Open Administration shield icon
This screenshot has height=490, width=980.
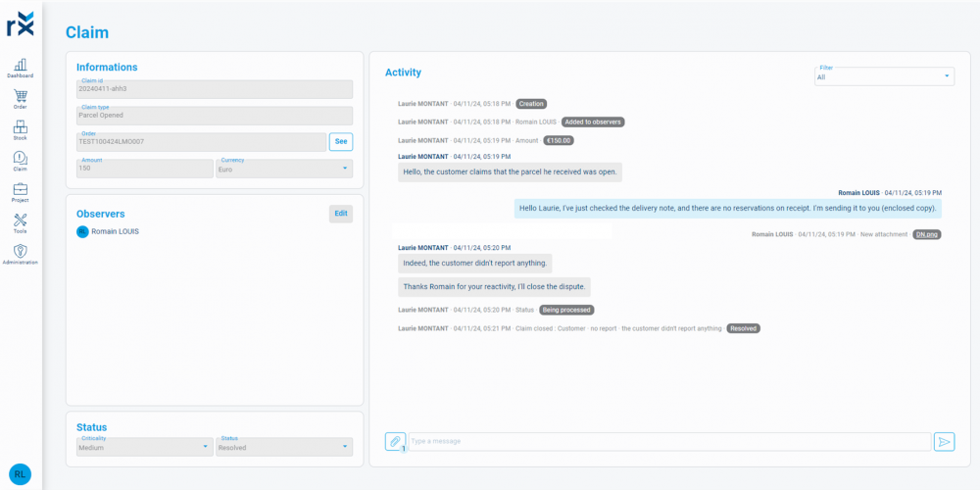point(20,254)
